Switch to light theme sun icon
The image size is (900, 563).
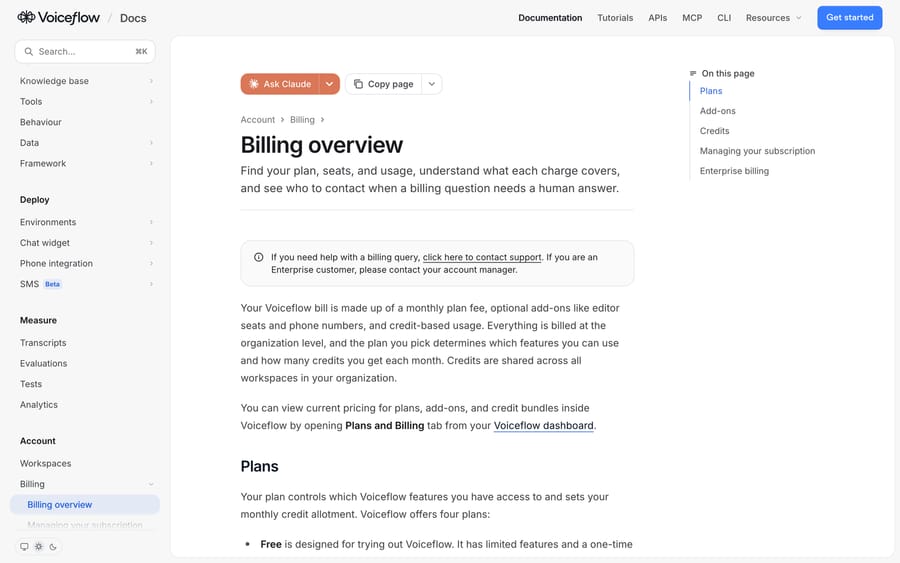pos(38,547)
